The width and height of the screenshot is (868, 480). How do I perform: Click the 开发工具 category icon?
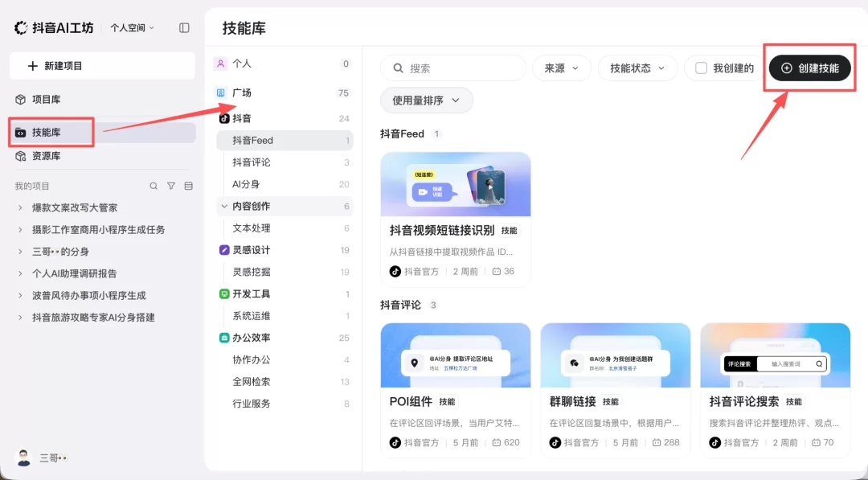[x=224, y=294]
